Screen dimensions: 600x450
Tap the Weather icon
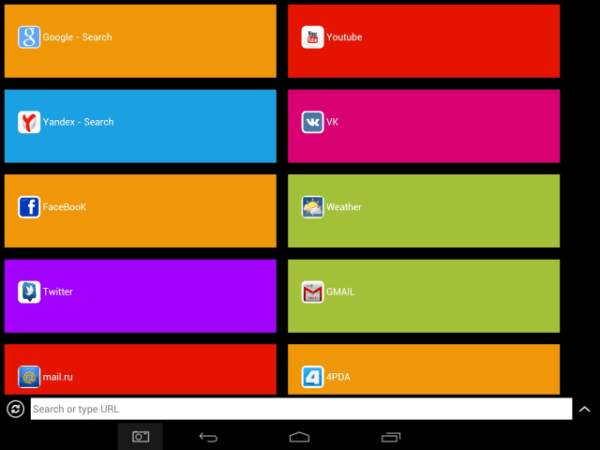(312, 207)
